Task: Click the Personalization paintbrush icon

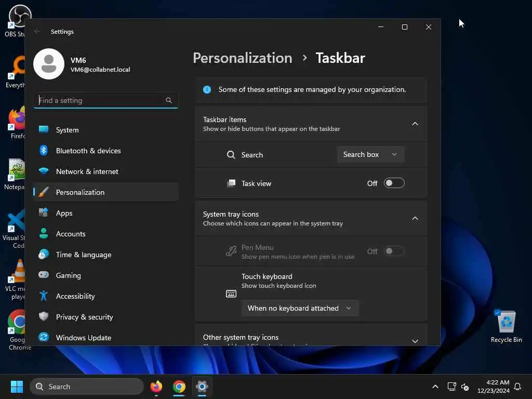Action: [44, 192]
